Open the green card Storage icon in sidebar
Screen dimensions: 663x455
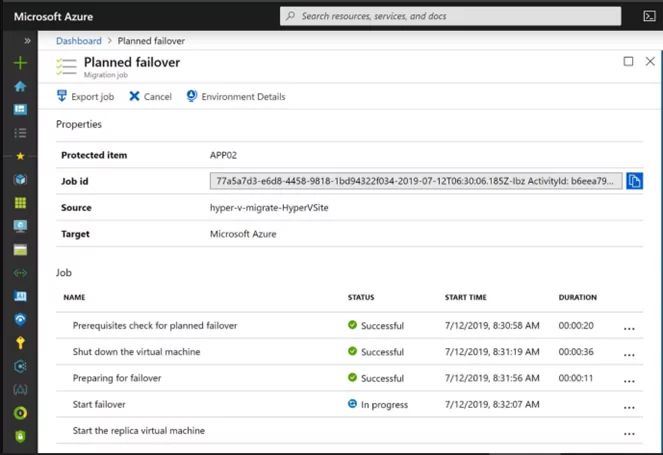20,250
